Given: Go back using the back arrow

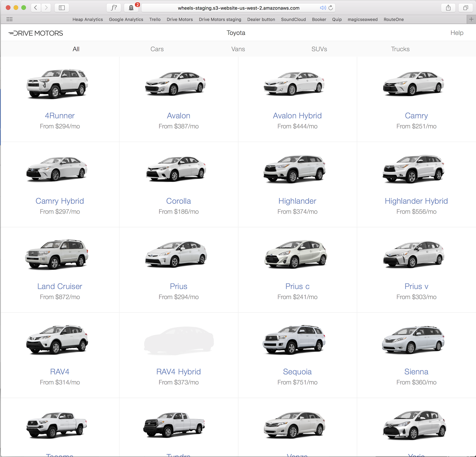Looking at the screenshot, I should (x=36, y=8).
